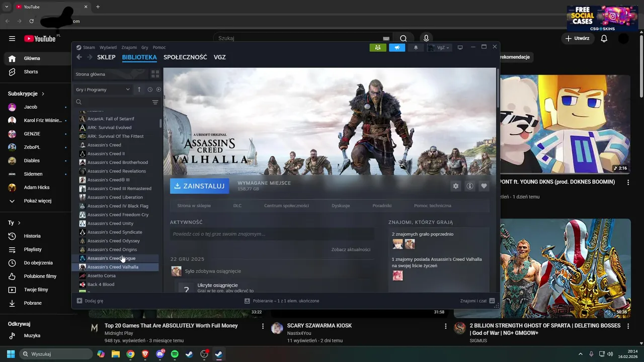Screen dimensions: 644x362
Task: Open the YouTube notifications bell
Action: (604, 38)
